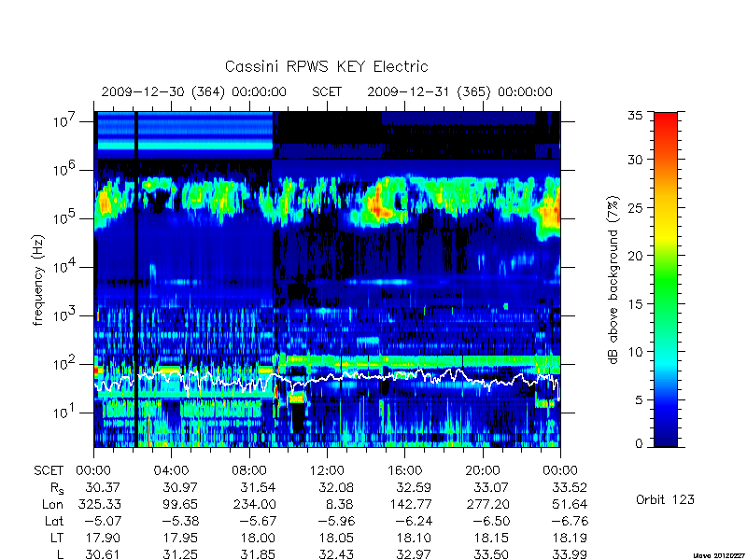Click the 'dB above background (7%)' label
747x560 pixels.
coord(614,280)
